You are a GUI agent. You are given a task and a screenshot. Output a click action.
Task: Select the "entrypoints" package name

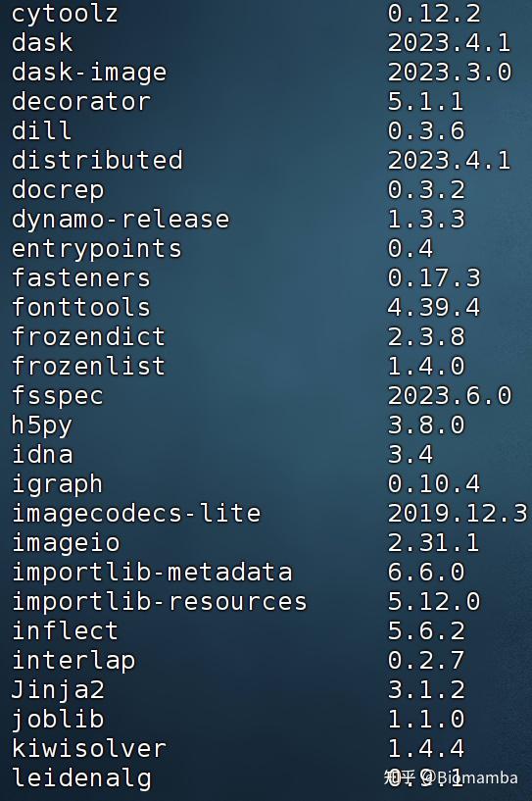(x=96, y=249)
